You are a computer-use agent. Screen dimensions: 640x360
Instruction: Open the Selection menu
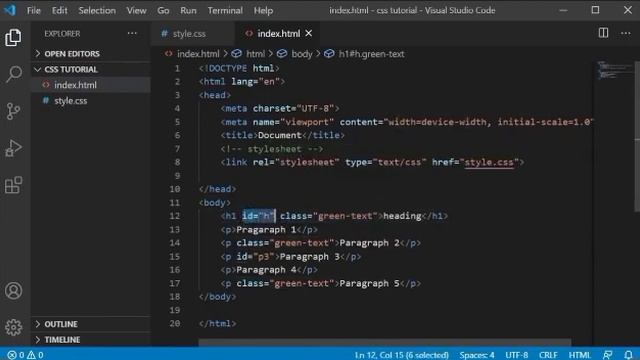pyautogui.click(x=97, y=10)
